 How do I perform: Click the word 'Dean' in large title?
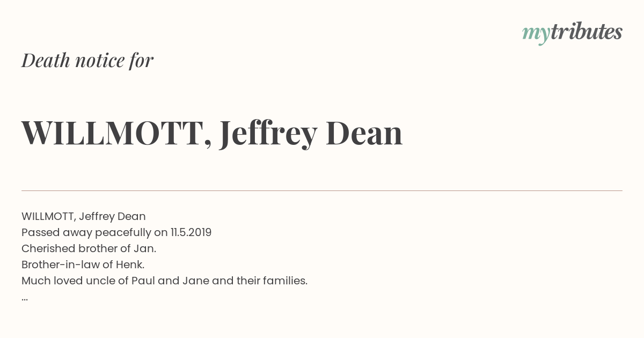tap(364, 133)
